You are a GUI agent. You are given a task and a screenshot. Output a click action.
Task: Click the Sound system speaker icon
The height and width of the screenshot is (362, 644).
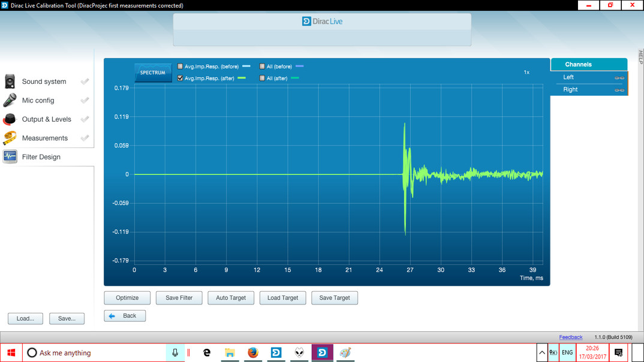[10, 82]
